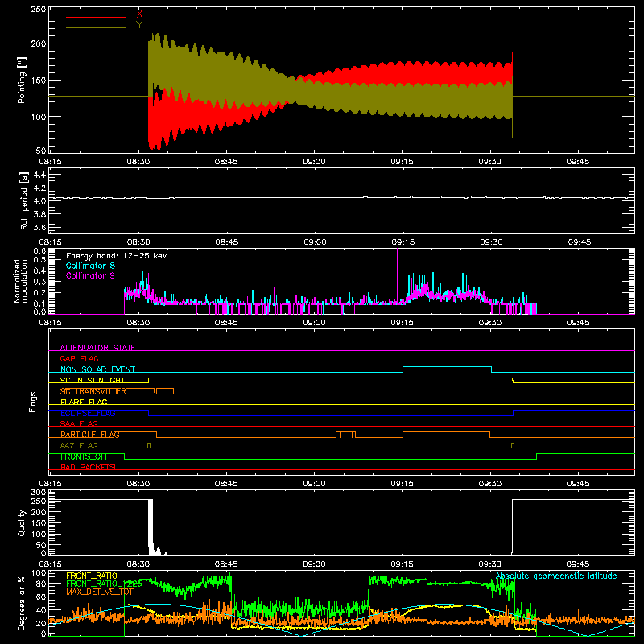Click the 'Quality' vertical axis title
Viewport: 644px width, 644px height.
[22, 522]
